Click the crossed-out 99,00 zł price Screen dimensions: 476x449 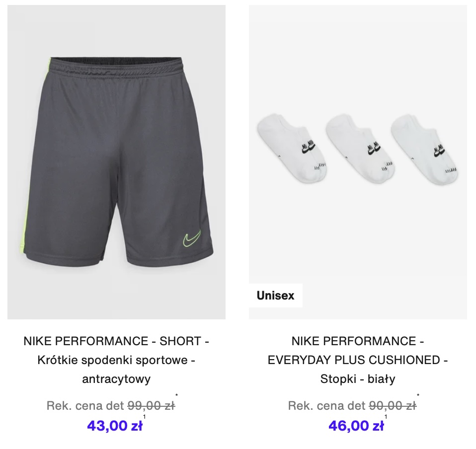151,406
